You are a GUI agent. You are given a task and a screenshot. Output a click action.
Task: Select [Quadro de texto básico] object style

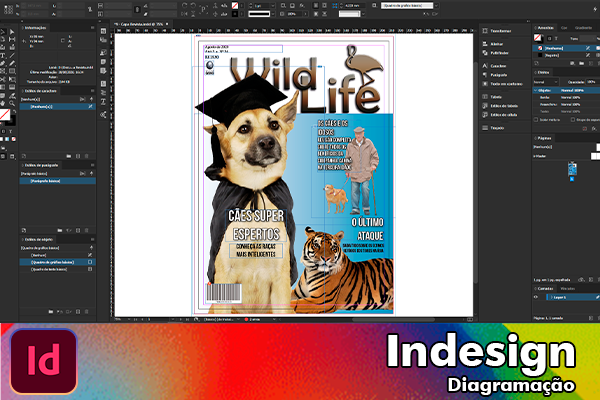57,269
